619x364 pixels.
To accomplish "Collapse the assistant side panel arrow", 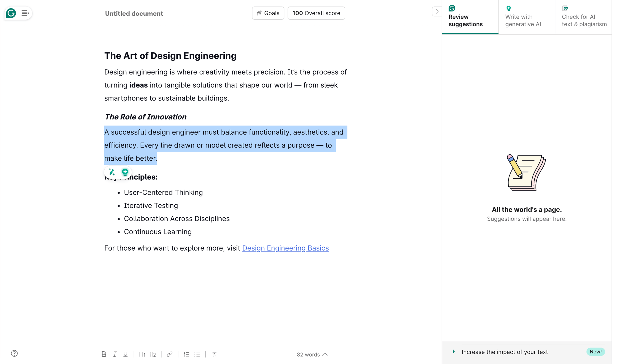I will click(x=437, y=12).
